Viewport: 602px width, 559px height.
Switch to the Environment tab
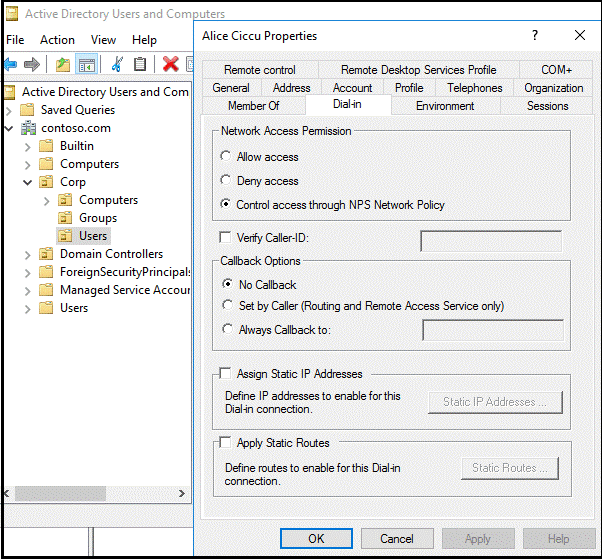coord(445,106)
